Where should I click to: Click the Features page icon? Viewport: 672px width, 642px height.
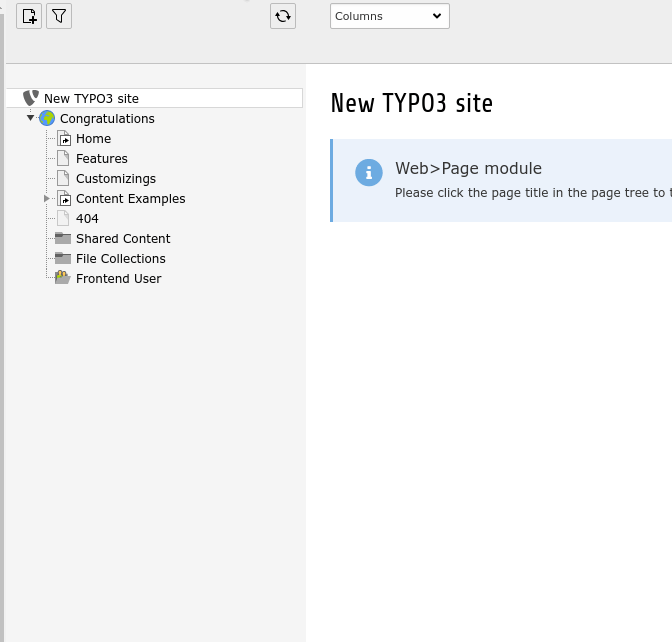coord(63,158)
